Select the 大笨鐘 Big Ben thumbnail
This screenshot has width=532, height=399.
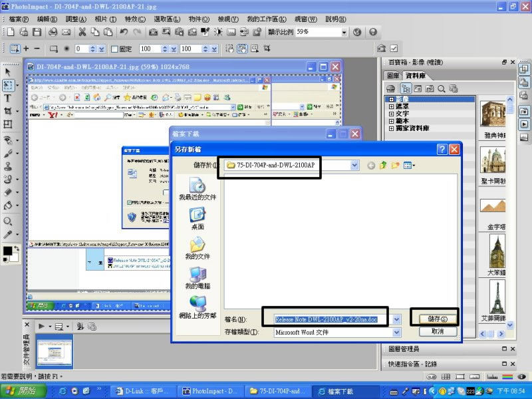pos(497,252)
